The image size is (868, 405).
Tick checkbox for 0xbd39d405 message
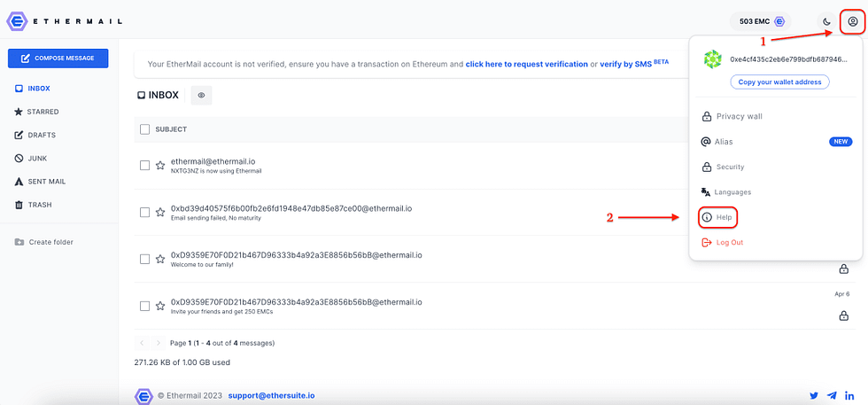pos(145,212)
